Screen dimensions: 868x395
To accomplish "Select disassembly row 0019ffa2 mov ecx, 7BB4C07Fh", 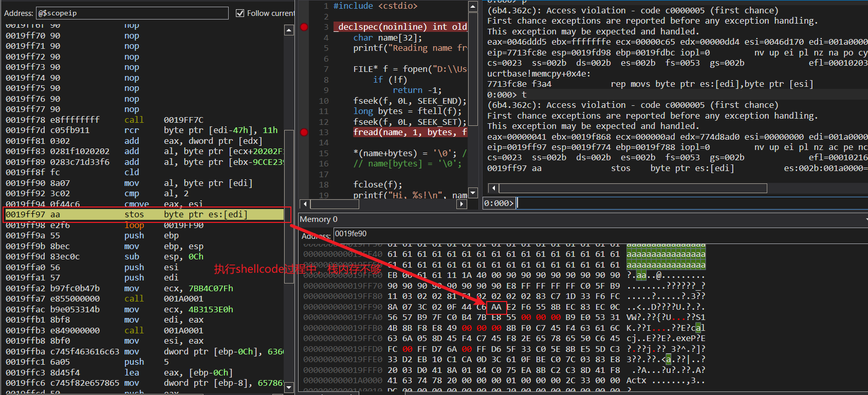I will (x=144, y=288).
